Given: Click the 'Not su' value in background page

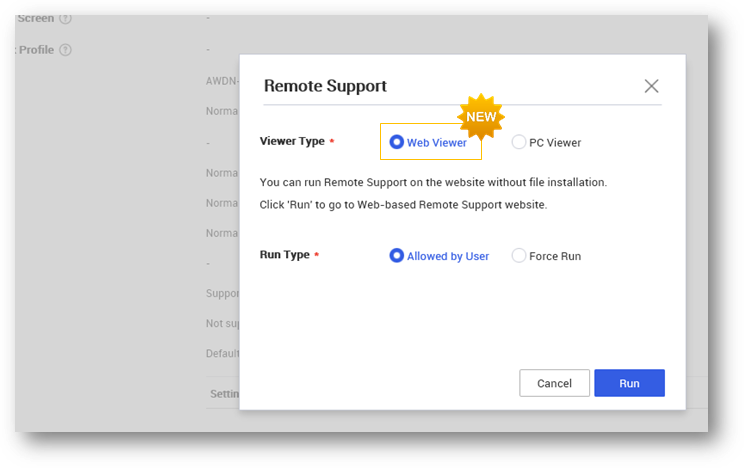Looking at the screenshot, I should coord(222,324).
